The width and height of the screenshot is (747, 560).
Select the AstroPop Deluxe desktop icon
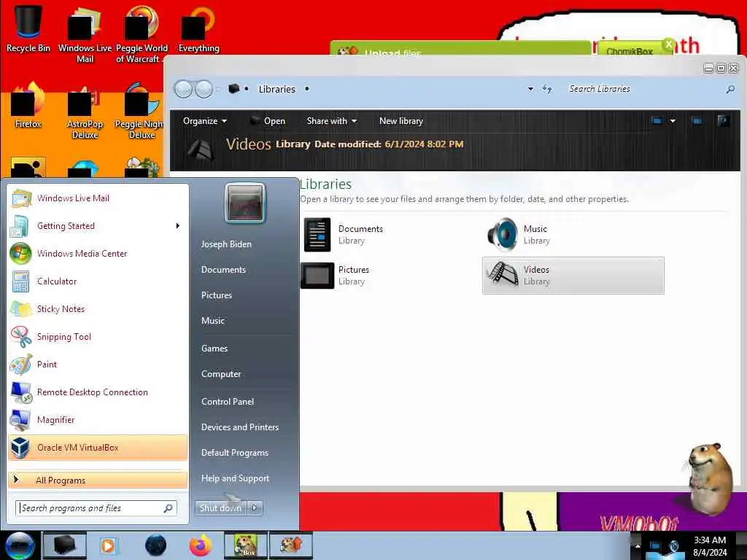pos(85,111)
